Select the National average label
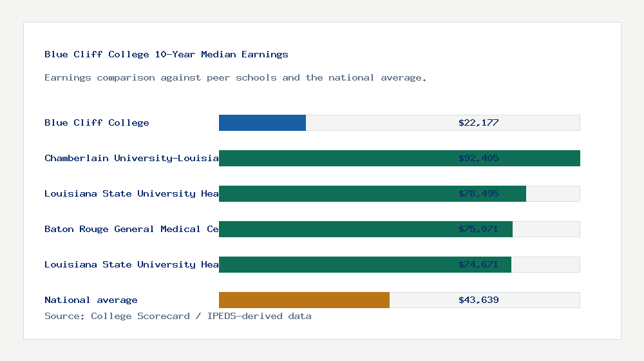The width and height of the screenshot is (644, 361). pos(91,300)
